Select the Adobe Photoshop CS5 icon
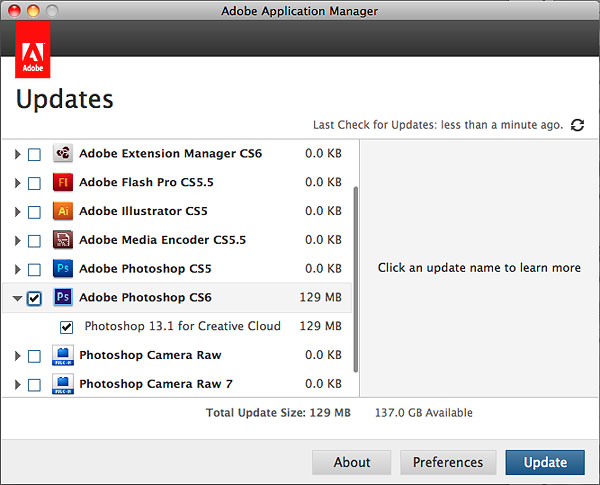The image size is (600, 485). click(62, 269)
